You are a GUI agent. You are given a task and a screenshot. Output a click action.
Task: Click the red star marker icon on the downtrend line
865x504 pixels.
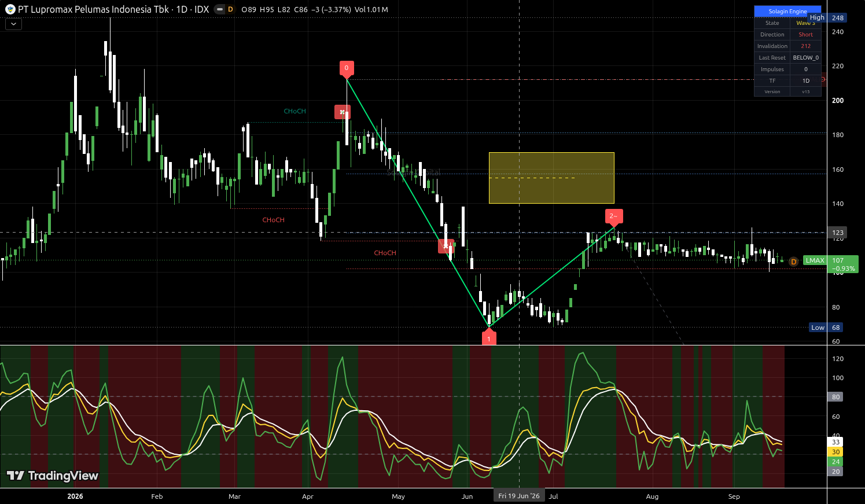coord(446,246)
